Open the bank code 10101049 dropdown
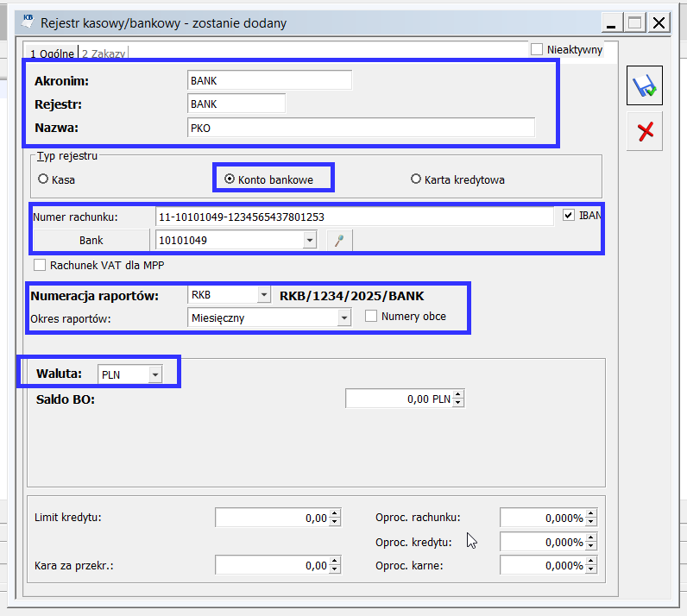 (310, 241)
